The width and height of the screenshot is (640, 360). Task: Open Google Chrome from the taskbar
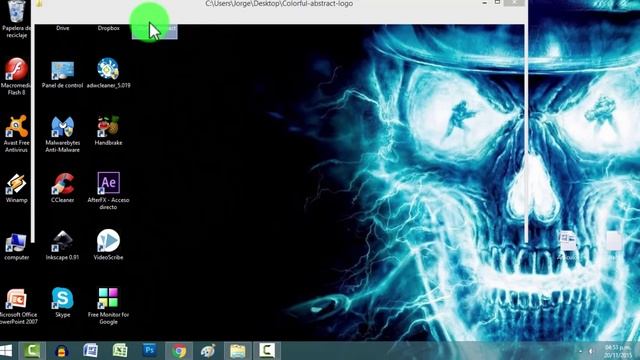tap(179, 351)
